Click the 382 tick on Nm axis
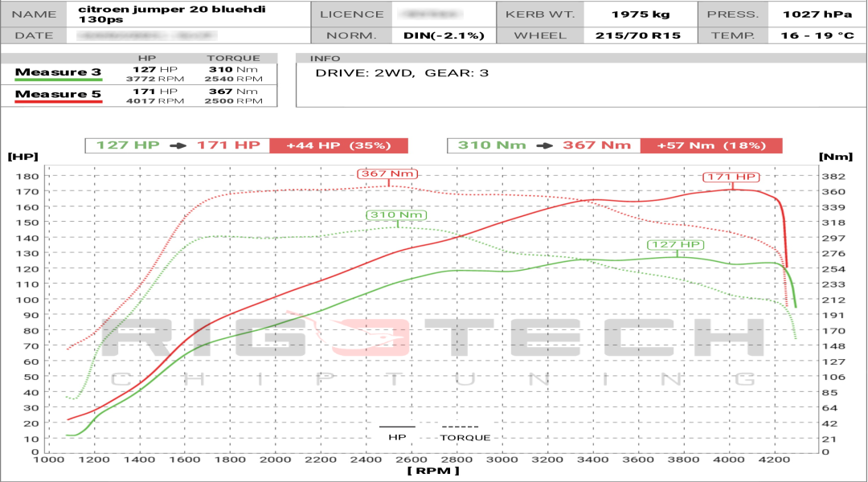The height and width of the screenshot is (482, 868). [833, 177]
